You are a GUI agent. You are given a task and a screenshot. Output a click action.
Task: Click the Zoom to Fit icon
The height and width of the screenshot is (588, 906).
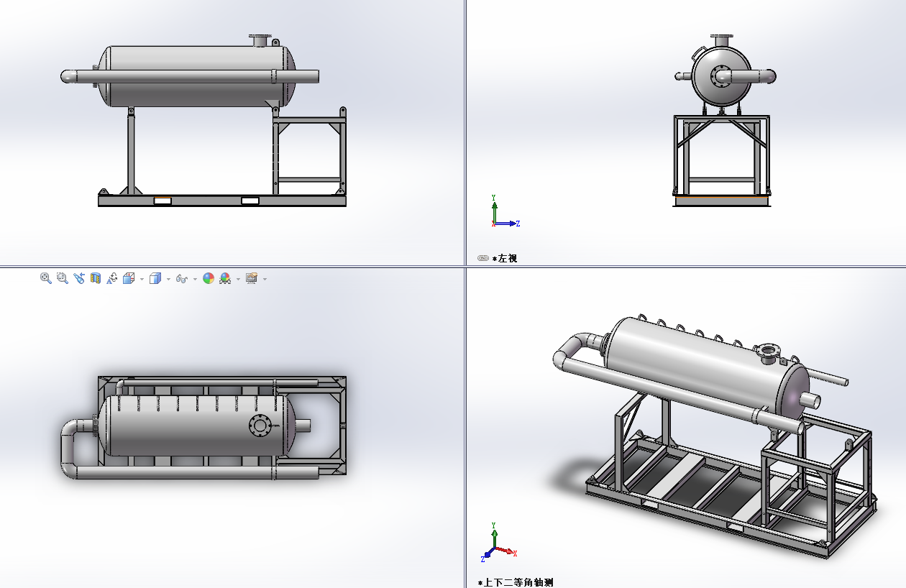[x=46, y=278]
